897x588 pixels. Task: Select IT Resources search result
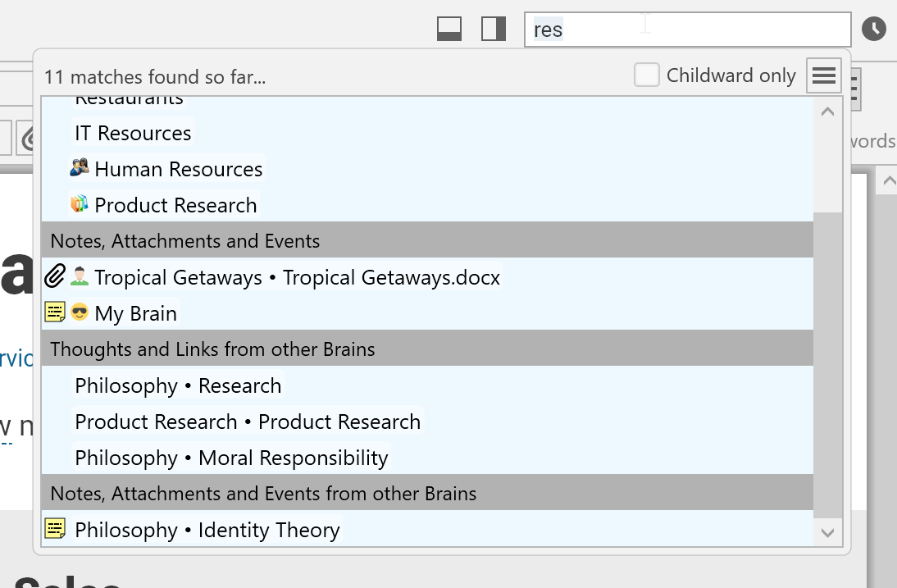pos(133,133)
